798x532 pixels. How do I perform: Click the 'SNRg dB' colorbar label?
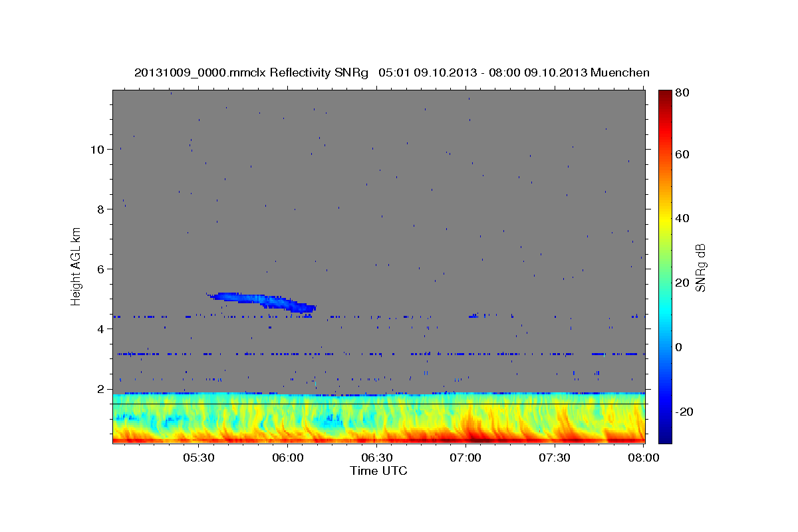point(700,267)
